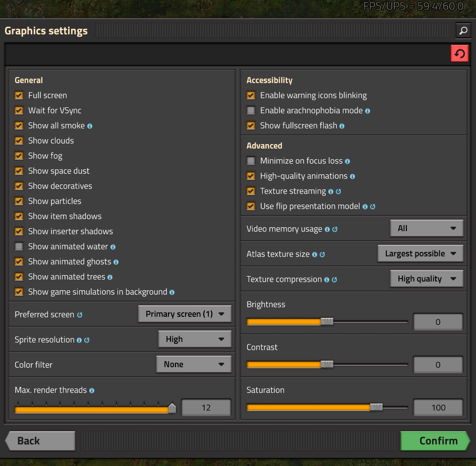This screenshot has width=476, height=466.
Task: Check Minimize on focus loss
Action: pyautogui.click(x=251, y=161)
